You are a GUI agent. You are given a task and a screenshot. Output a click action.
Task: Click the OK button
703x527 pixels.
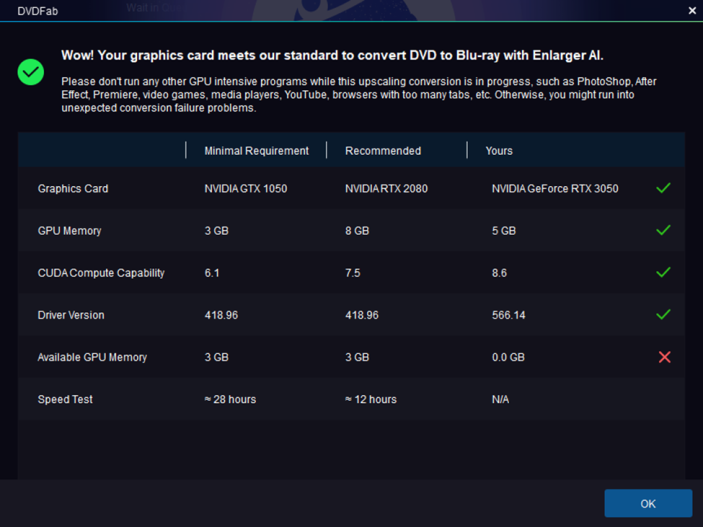pos(648,503)
